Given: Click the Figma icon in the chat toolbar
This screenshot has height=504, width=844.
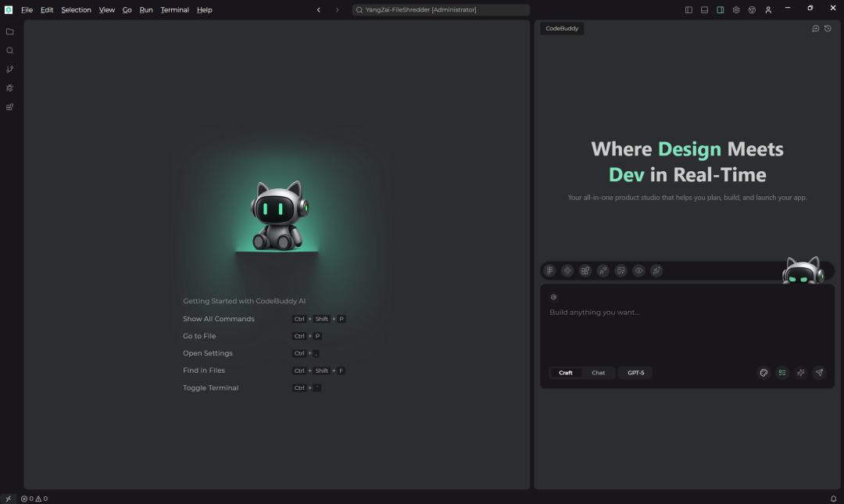Looking at the screenshot, I should tap(549, 271).
